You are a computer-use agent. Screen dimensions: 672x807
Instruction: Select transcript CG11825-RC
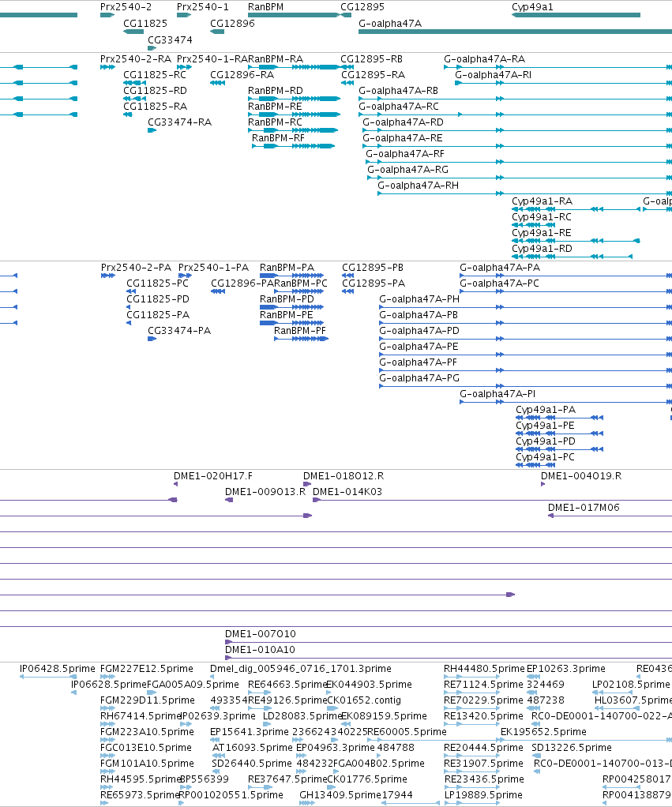tap(155, 75)
